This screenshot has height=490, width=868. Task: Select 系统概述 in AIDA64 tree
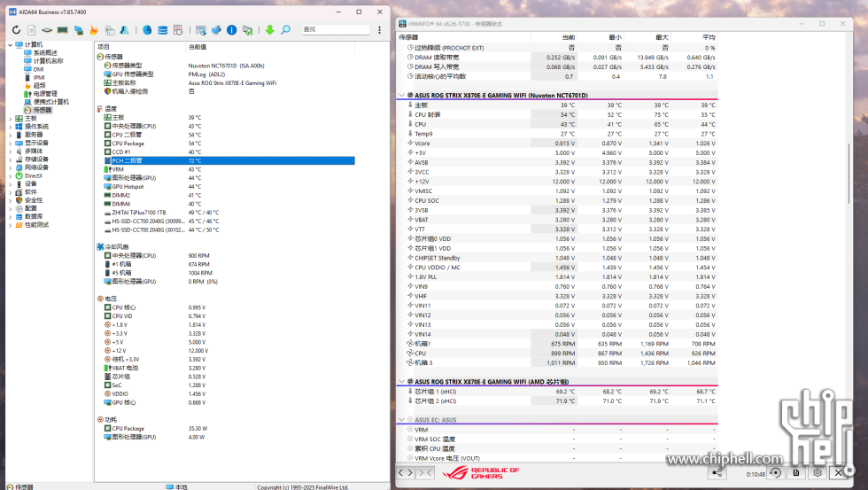point(45,52)
